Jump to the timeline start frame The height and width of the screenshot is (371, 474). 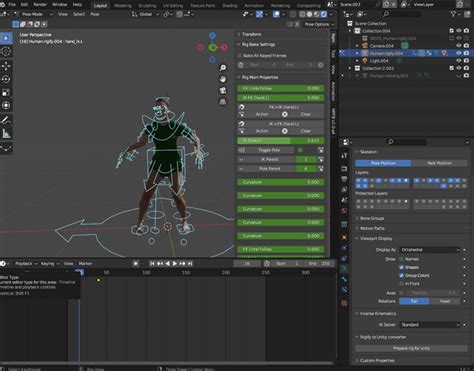152,264
